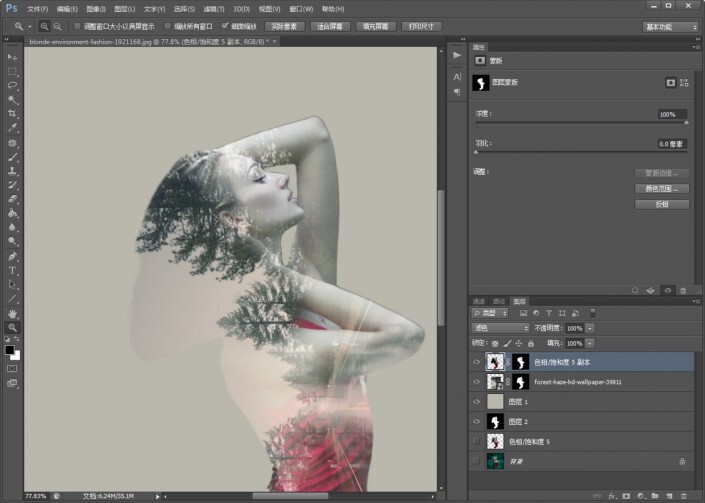Open the 滤镜(T) menu
This screenshot has width=705, height=503.
(x=214, y=8)
